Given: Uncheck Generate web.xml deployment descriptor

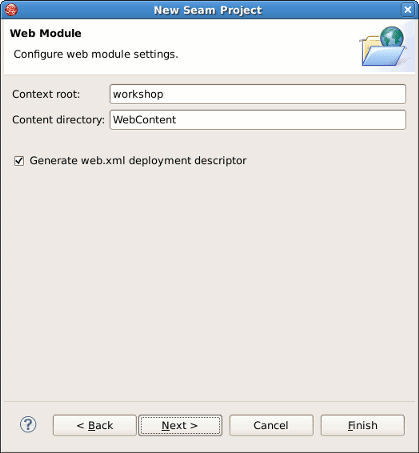Looking at the screenshot, I should pos(19,161).
